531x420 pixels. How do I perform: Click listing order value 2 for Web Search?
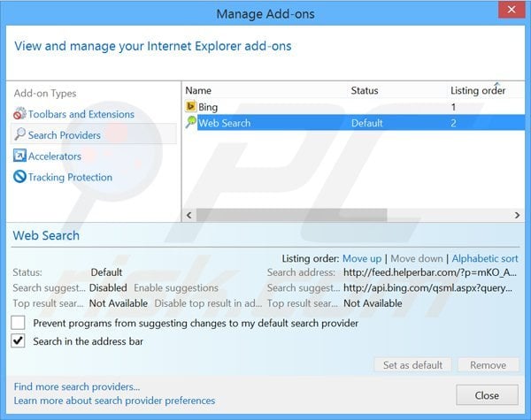tap(453, 123)
